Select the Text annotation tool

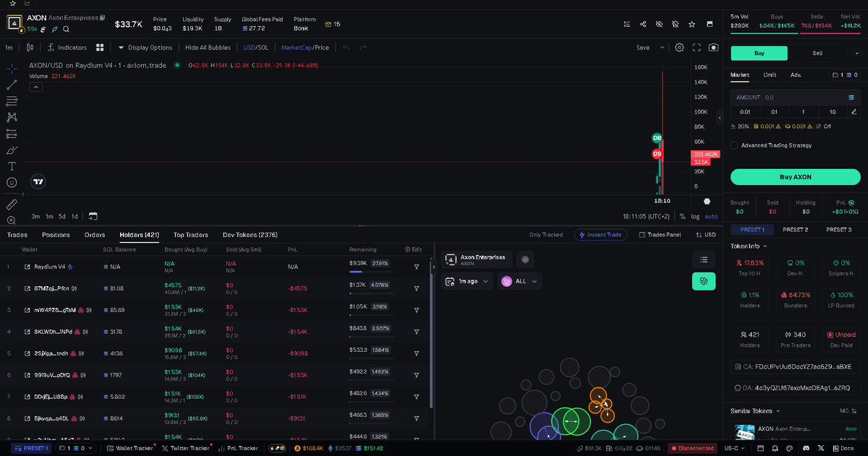12,166
